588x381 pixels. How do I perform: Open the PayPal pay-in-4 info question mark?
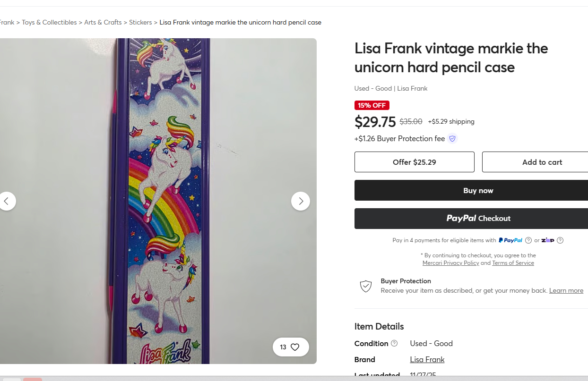tap(528, 240)
